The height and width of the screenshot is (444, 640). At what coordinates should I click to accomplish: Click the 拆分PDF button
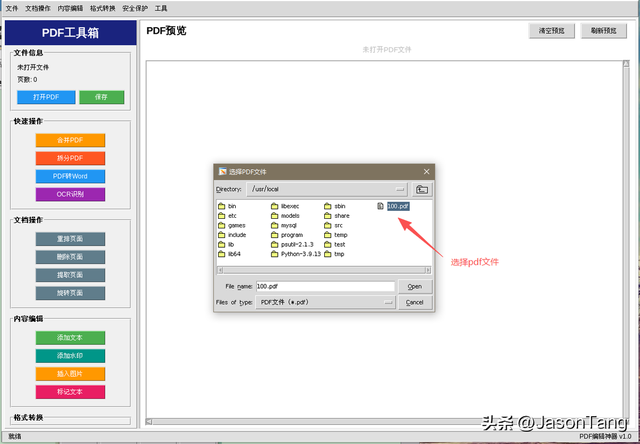[x=70, y=158]
